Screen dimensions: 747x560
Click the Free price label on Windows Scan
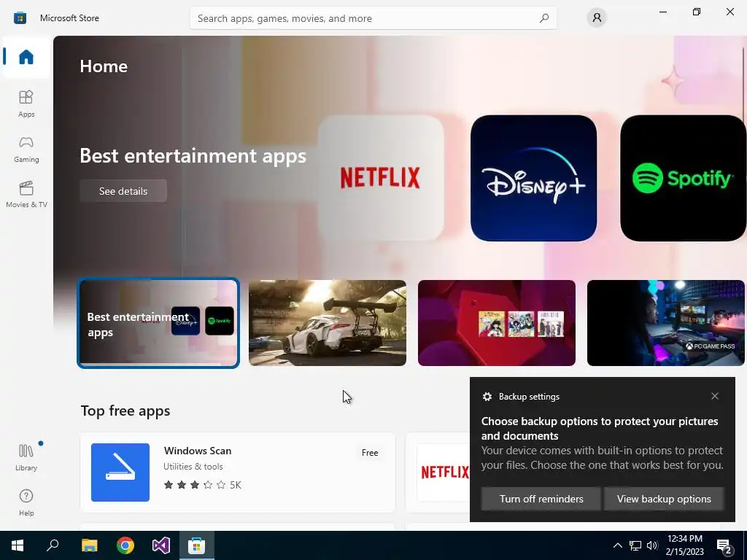tap(370, 452)
